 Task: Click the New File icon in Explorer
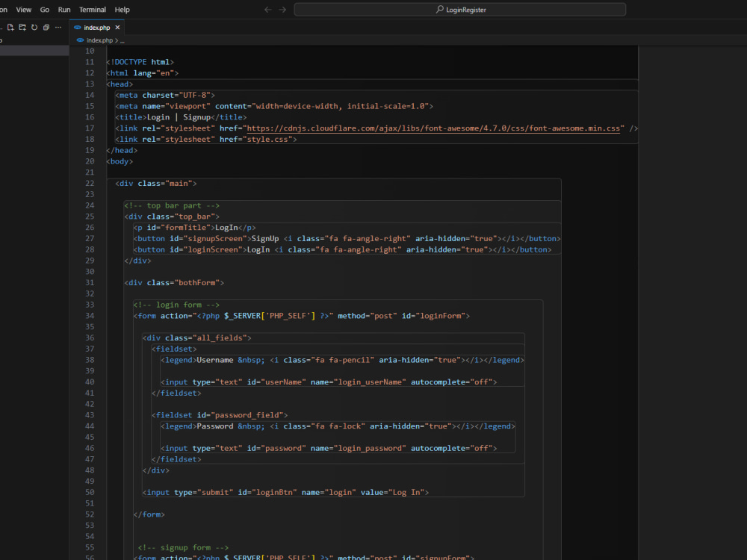[10, 28]
